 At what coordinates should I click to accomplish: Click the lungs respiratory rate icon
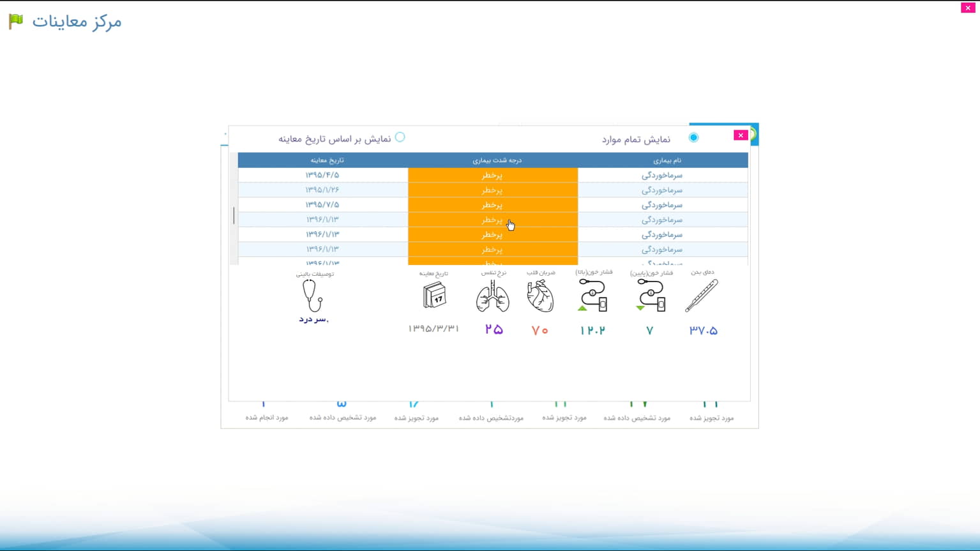(492, 296)
